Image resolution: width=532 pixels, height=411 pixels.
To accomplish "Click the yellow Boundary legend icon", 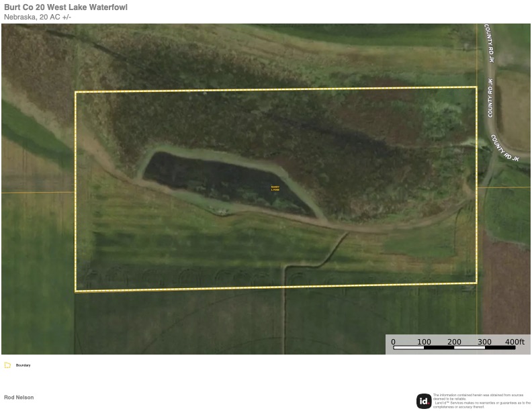I will (7, 365).
